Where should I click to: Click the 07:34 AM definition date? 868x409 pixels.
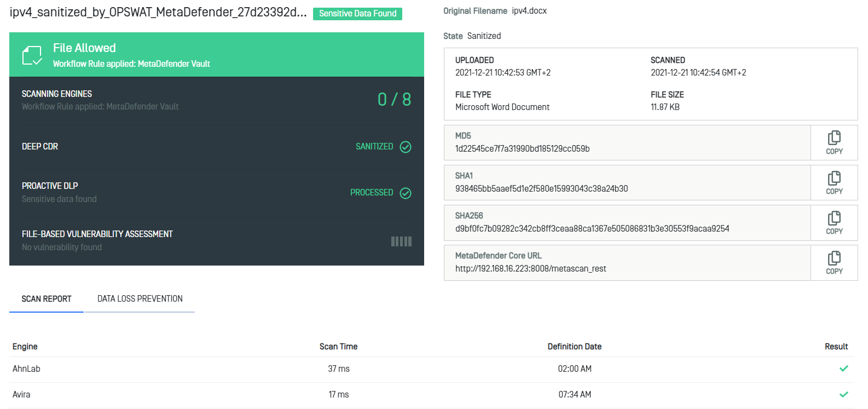pyautogui.click(x=575, y=395)
